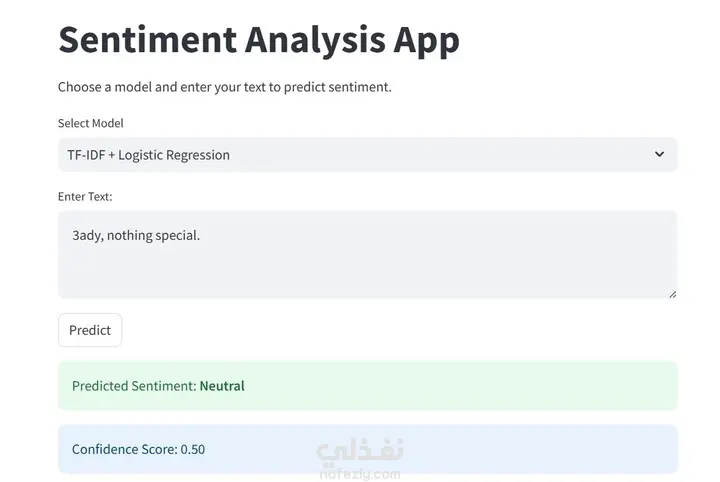Click the Sentiment Analysis App heading
Viewport: 720px width, 482px height.
(x=259, y=40)
